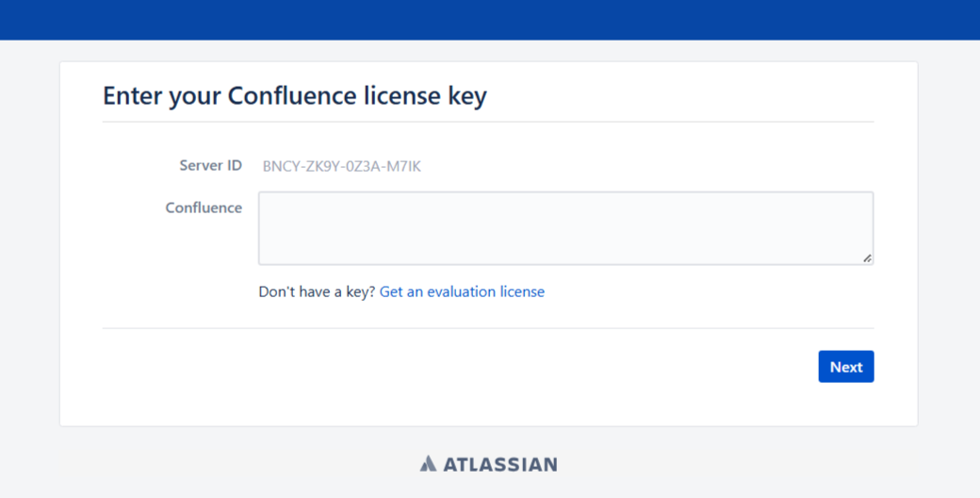Click the Atlassian triangle logo icon
Viewport: 980px width, 498px height.
coord(428,464)
